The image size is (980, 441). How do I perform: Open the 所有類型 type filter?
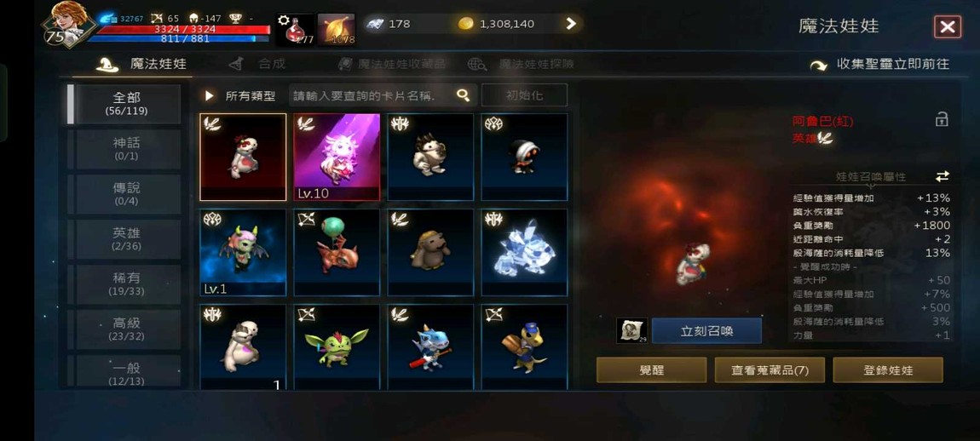pyautogui.click(x=240, y=96)
